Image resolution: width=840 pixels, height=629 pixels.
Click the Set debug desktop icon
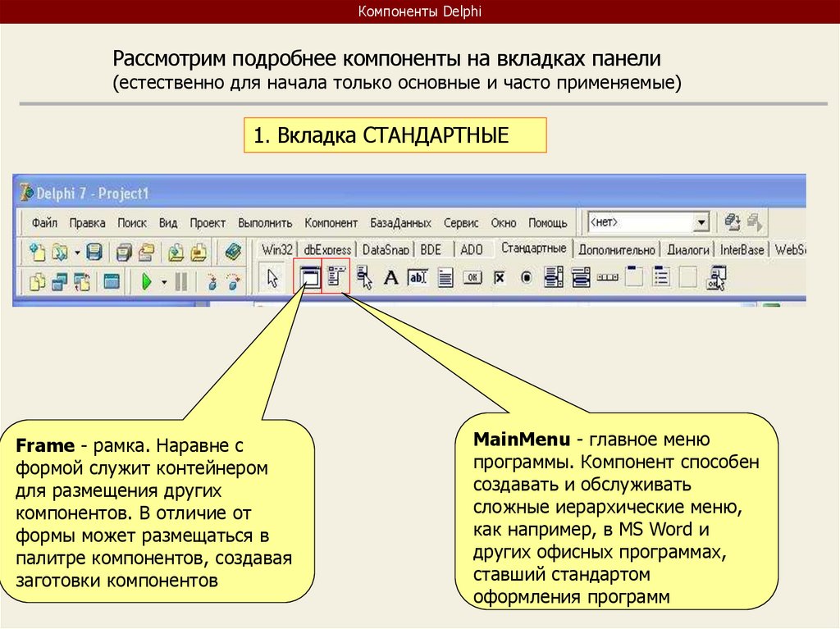coord(755,221)
